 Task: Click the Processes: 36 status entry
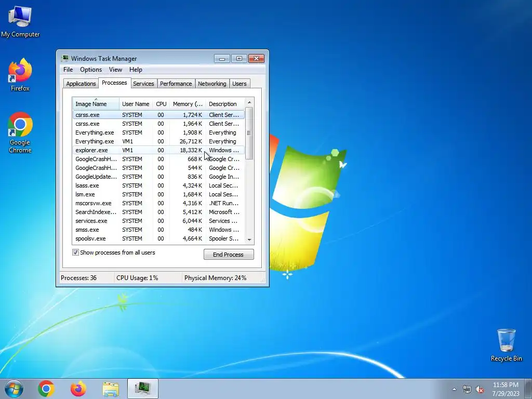tap(79, 278)
